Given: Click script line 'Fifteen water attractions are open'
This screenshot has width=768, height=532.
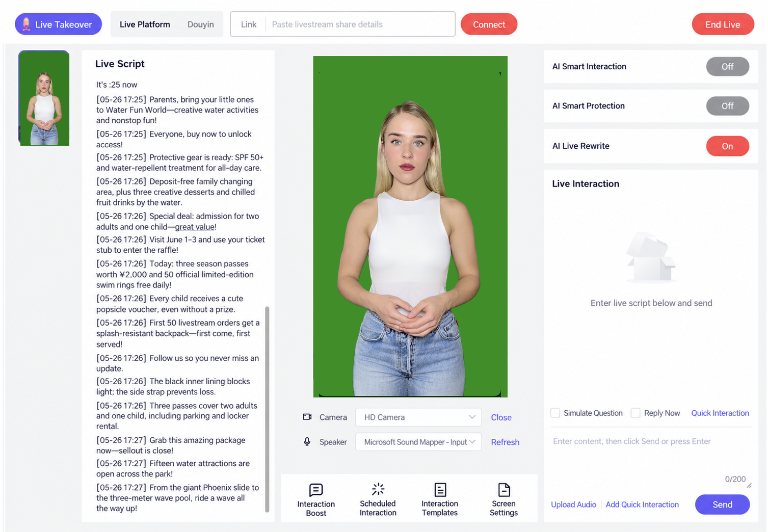Looking at the screenshot, I should coord(173,468).
